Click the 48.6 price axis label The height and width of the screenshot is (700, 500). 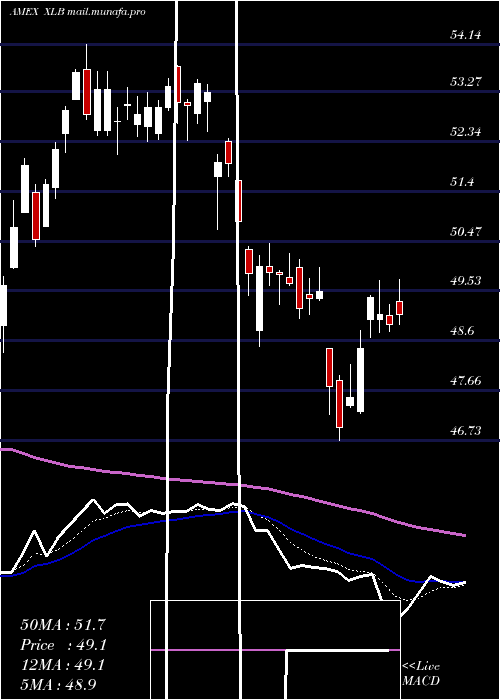coord(462,331)
